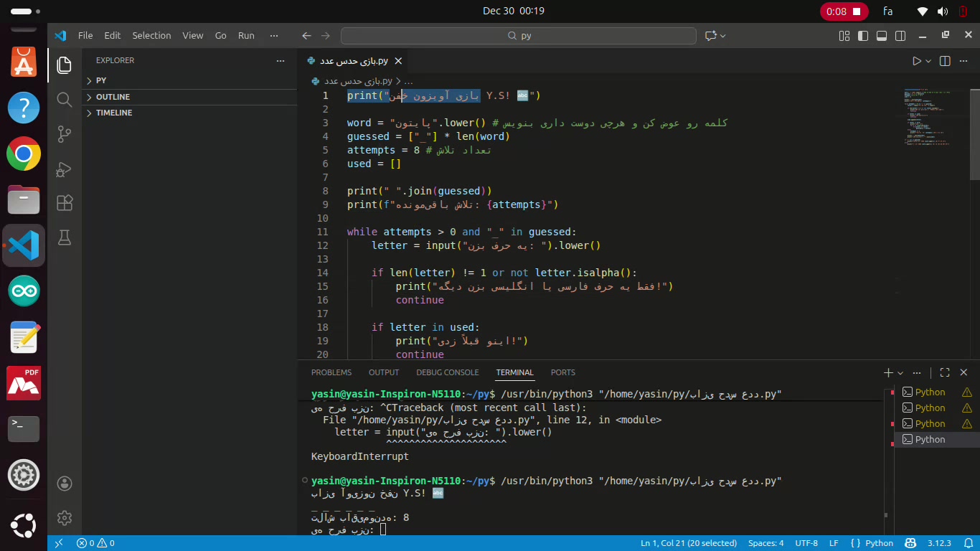Open the Source Control view
This screenshot has height=551, width=980.
click(65, 133)
